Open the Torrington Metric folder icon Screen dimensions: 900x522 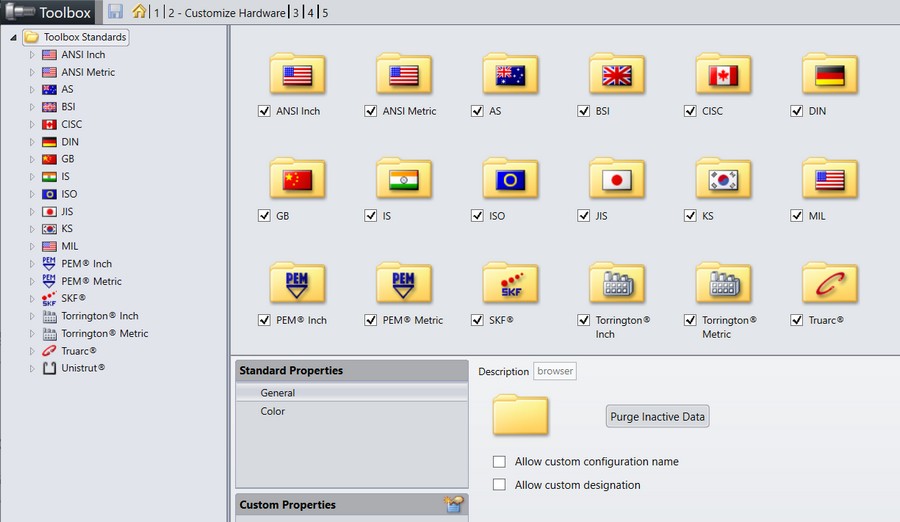(723, 283)
